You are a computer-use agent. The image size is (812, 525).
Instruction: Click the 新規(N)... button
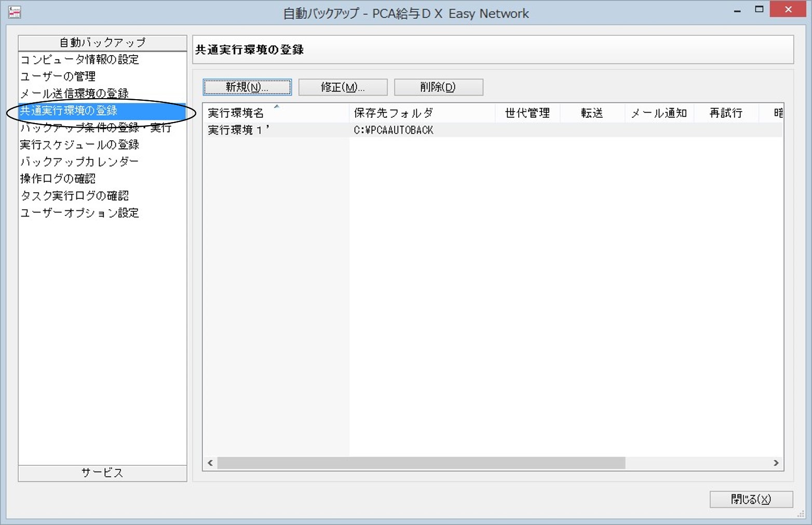coord(247,87)
